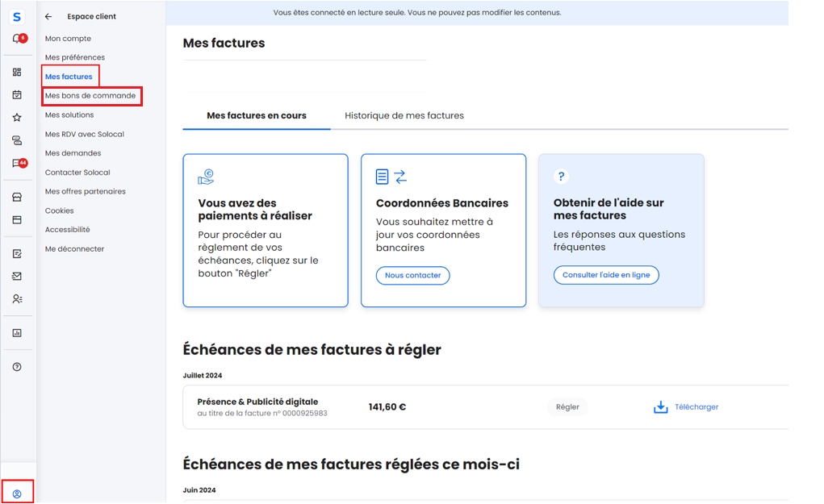Click the storefront icon in sidebar
Viewport: 824px width, 504px height.
click(17, 197)
